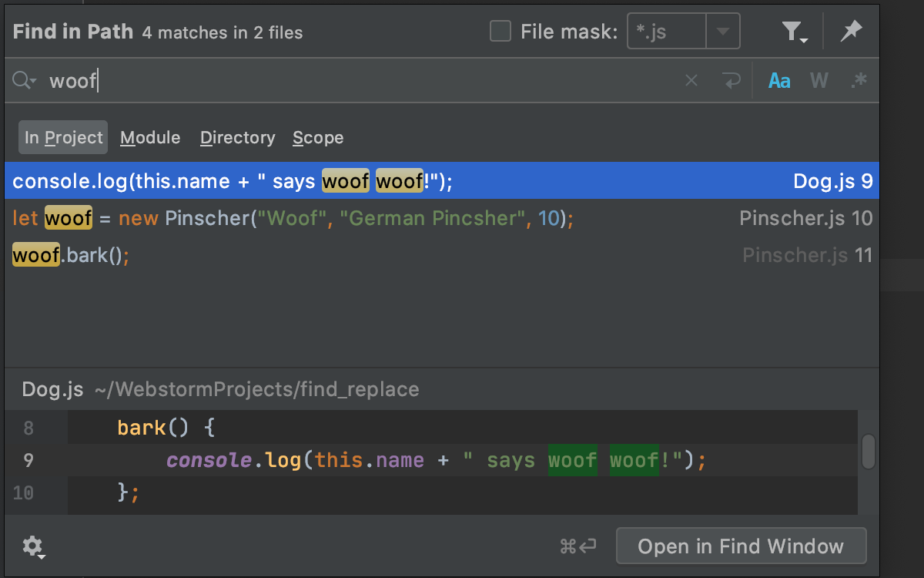Switch to the Module tab
Viewport: 924px width, 578px height.
point(150,138)
